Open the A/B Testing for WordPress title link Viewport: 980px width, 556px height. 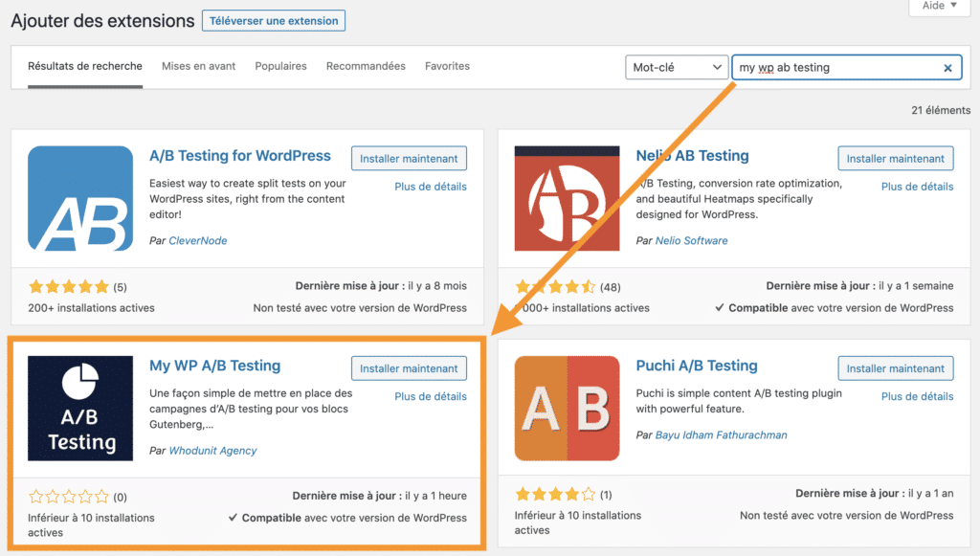[x=240, y=156]
